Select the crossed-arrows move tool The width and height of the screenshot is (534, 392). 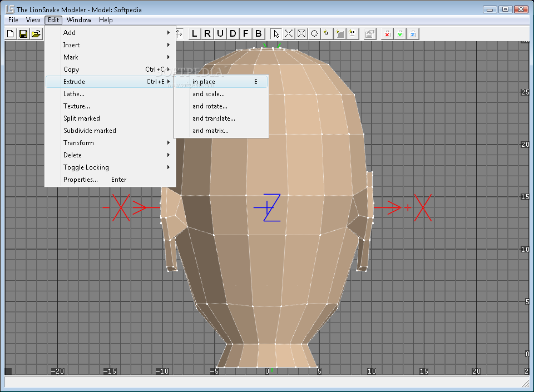tap(289, 34)
